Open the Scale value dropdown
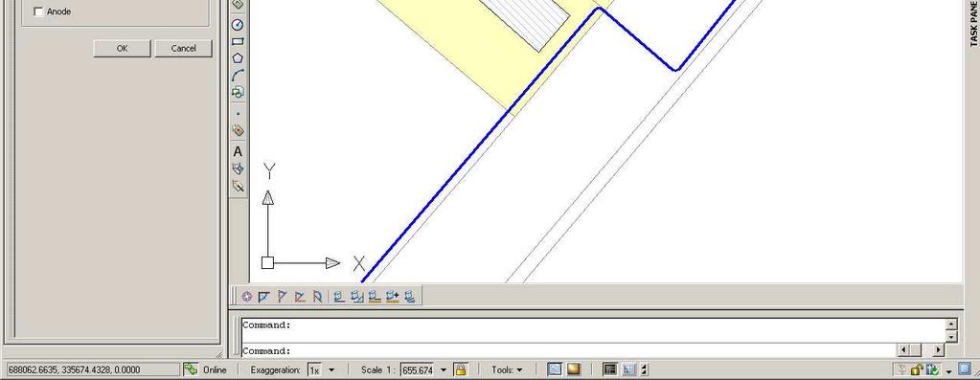Screen dimensions: 980x380 (x=444, y=370)
